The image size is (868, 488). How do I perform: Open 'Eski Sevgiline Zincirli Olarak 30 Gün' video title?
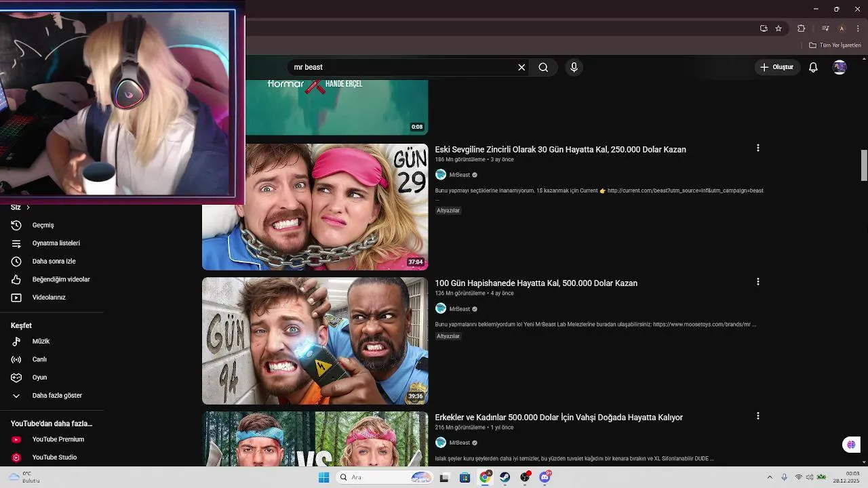(560, 150)
